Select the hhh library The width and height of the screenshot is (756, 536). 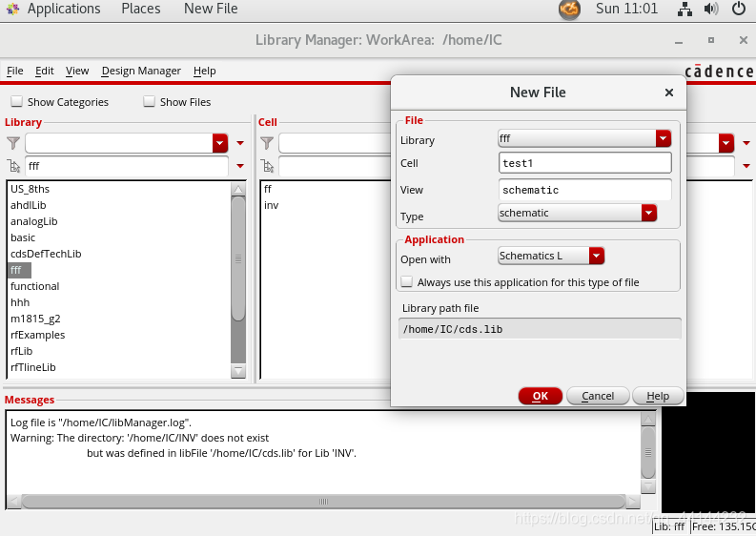20,302
